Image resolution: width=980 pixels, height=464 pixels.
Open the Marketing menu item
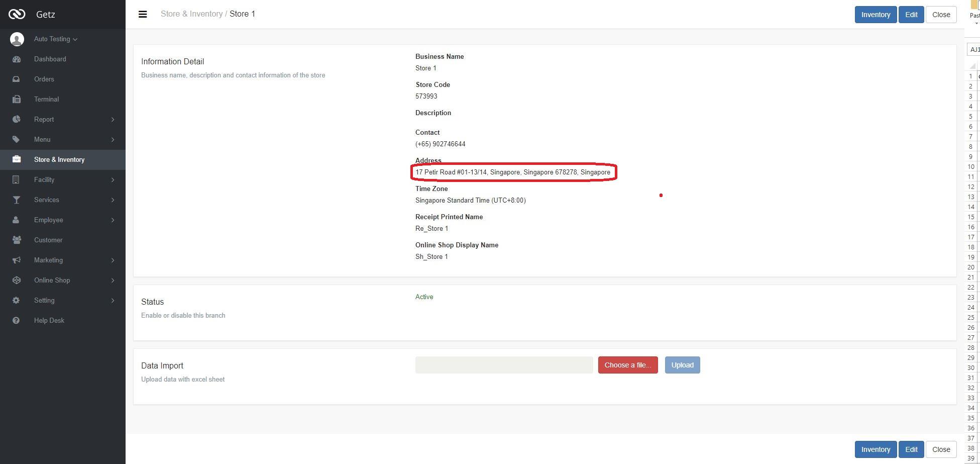tap(49, 260)
